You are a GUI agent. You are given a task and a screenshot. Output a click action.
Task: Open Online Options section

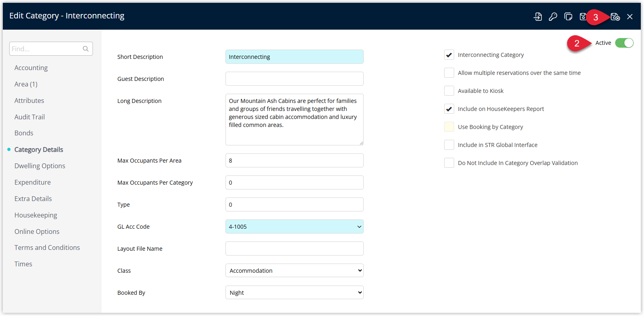[x=37, y=231]
